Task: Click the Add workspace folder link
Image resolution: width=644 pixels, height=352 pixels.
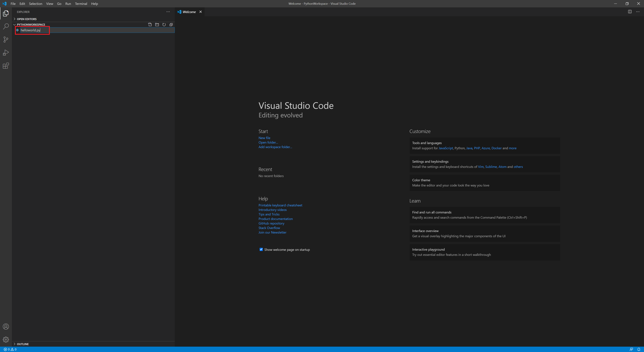Action: [x=275, y=147]
